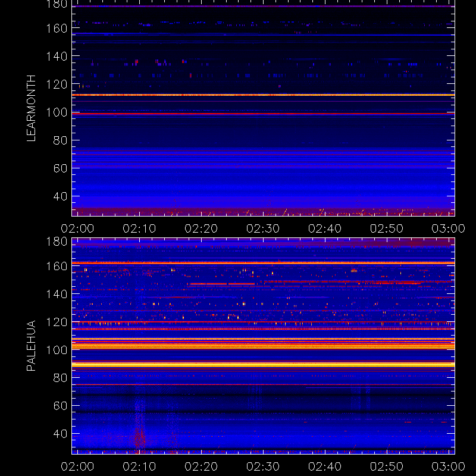The width and height of the screenshot is (476, 476).
Task: Click the 02:00 time label under the Learmonth plot
Action: 77,228
